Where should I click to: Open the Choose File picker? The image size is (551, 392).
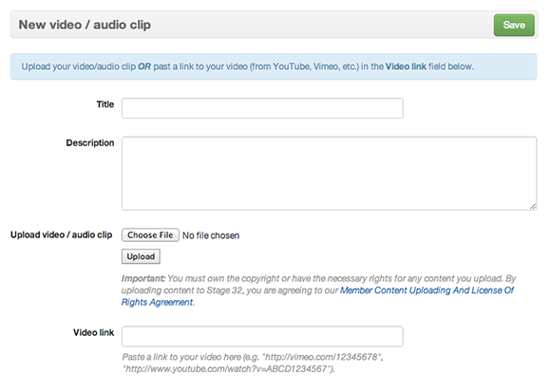(x=150, y=235)
